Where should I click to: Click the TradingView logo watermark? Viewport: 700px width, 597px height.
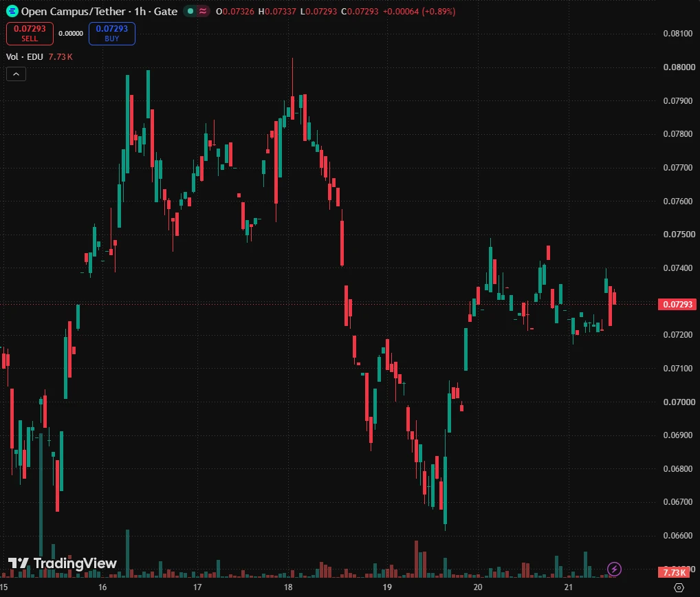(63, 563)
